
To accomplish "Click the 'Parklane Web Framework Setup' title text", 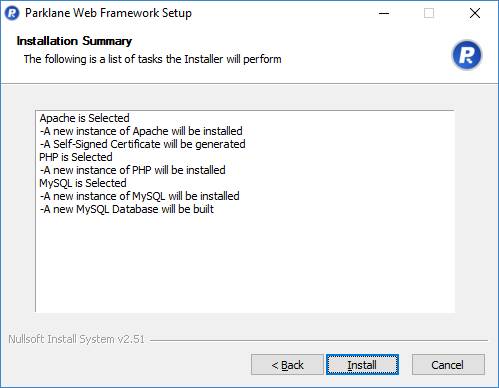I will (109, 13).
